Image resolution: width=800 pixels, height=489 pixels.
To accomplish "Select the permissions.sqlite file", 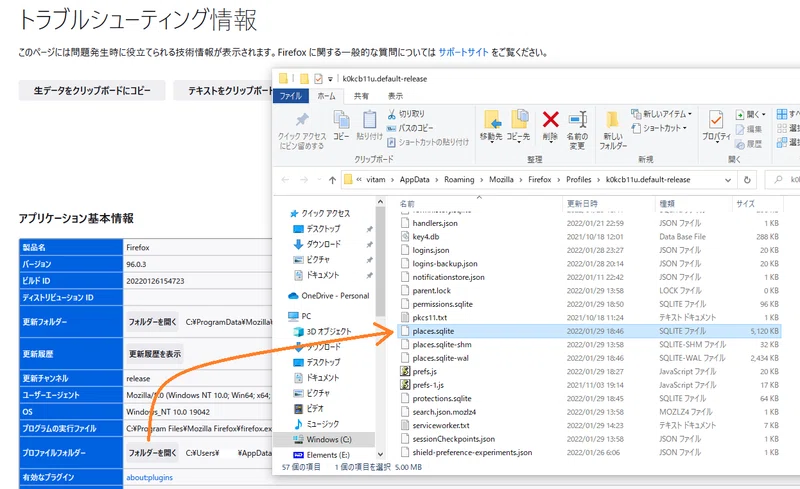I will point(442,304).
